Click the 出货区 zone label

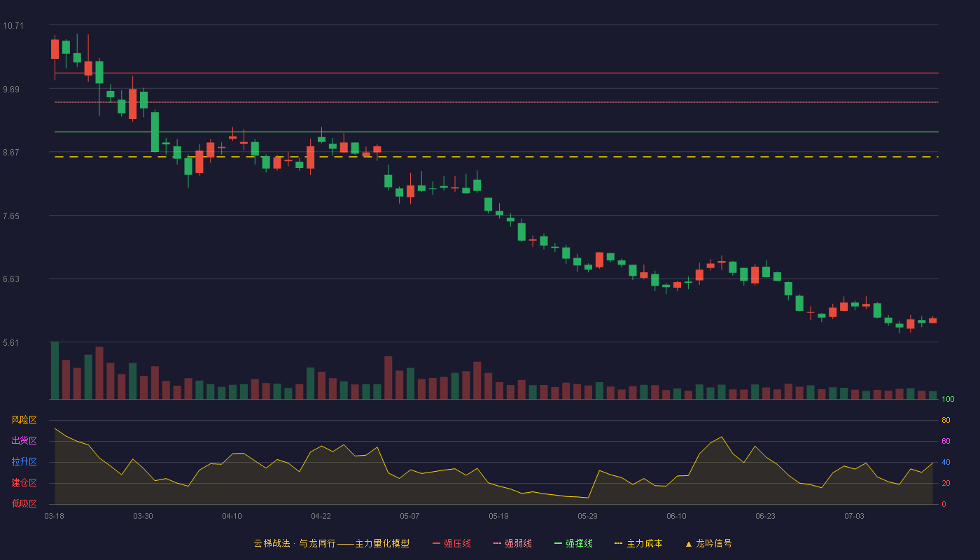point(24,441)
